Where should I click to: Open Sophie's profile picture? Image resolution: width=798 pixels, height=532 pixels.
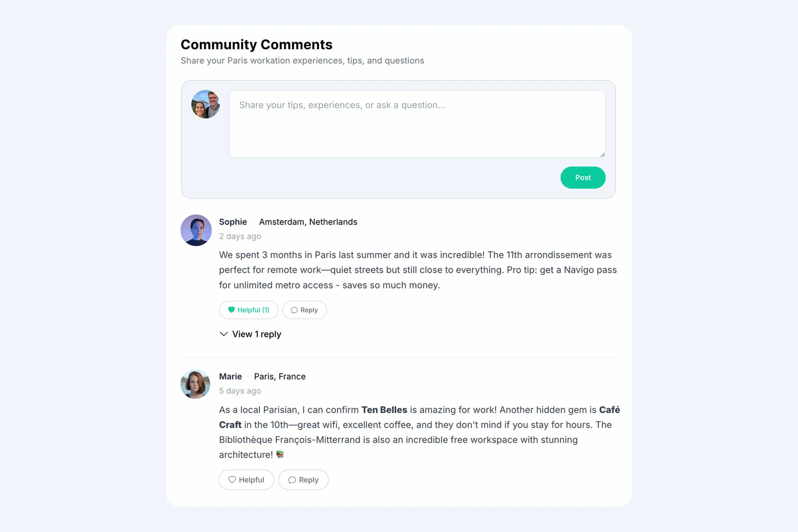[x=196, y=230]
